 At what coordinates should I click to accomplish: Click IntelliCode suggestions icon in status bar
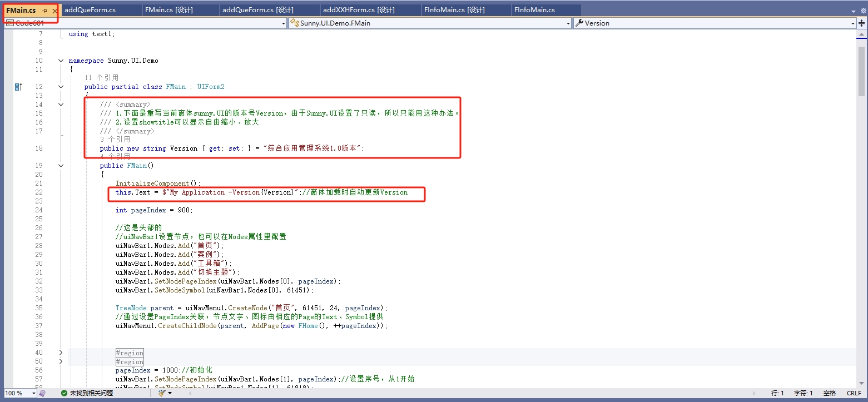(x=42, y=393)
